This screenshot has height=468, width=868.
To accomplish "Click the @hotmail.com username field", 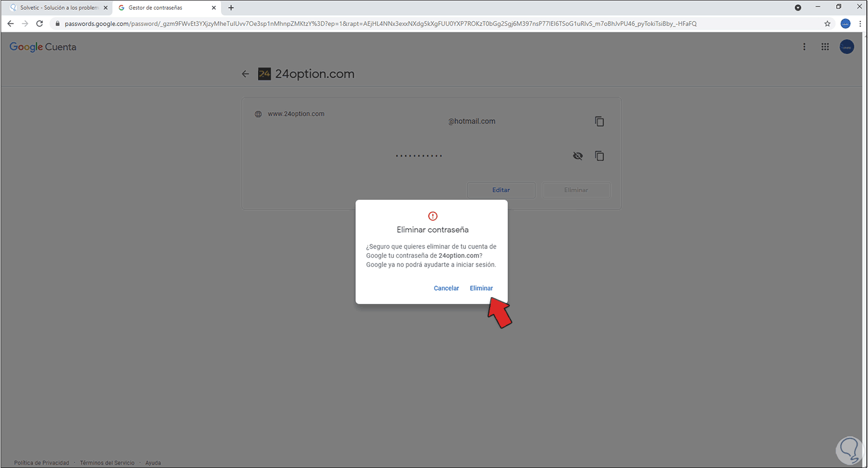I will tap(472, 122).
